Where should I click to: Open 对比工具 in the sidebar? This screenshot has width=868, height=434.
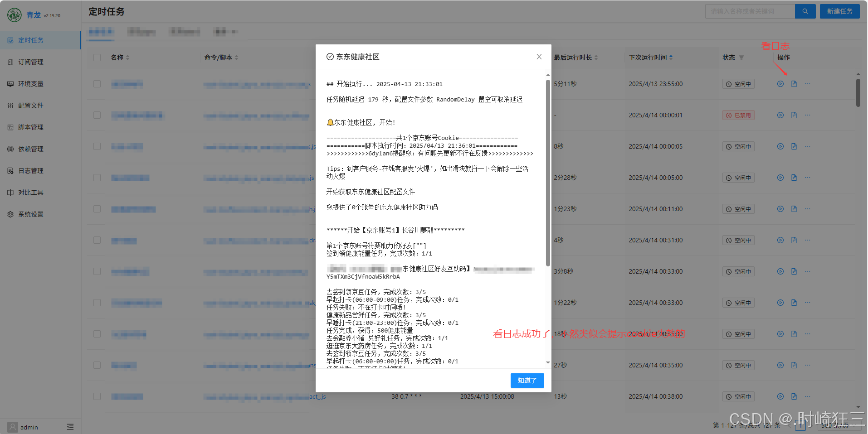(x=40, y=193)
